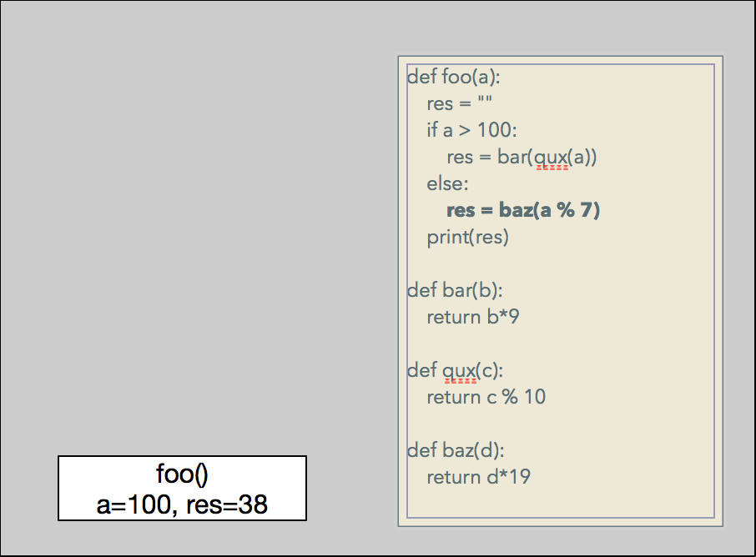The width and height of the screenshot is (756, 557).
Task: Place cursor on 'return b*9'
Action: (473, 318)
